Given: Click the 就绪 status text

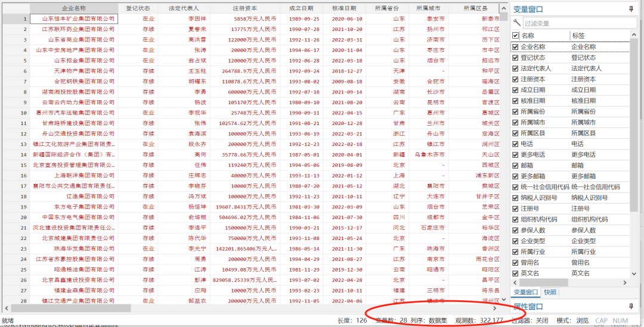Looking at the screenshot, I should 8,320.
